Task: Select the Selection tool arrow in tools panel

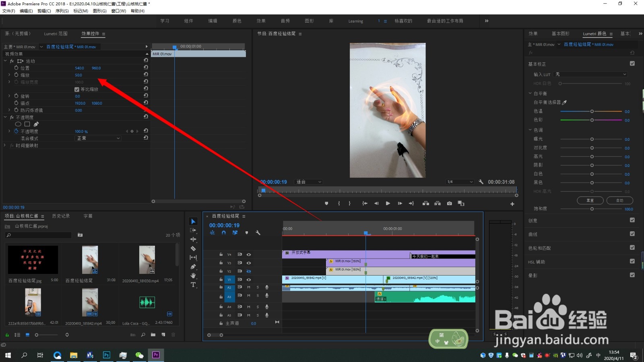Action: coord(193,222)
